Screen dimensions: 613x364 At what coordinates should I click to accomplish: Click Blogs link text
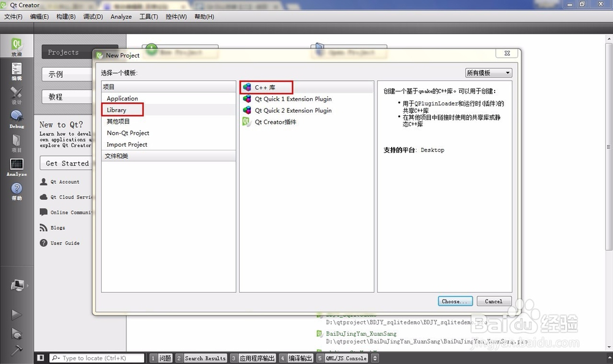[58, 227]
